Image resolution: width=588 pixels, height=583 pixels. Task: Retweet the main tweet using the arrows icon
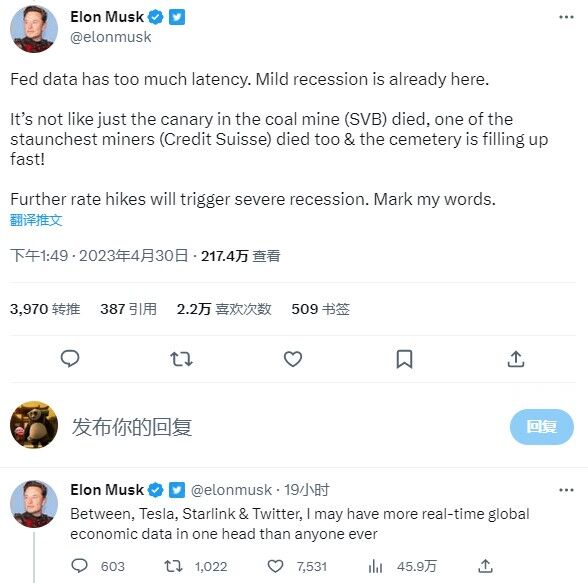pyautogui.click(x=182, y=359)
